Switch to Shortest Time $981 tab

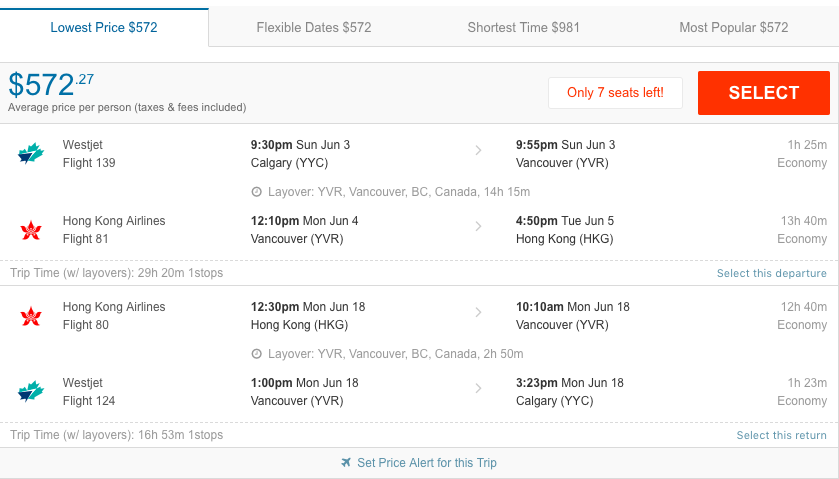click(523, 27)
